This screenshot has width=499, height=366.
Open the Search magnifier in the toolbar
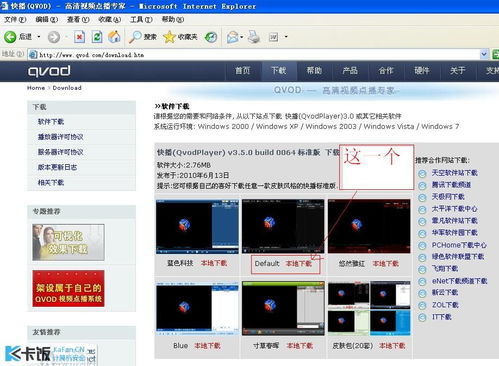coord(135,37)
